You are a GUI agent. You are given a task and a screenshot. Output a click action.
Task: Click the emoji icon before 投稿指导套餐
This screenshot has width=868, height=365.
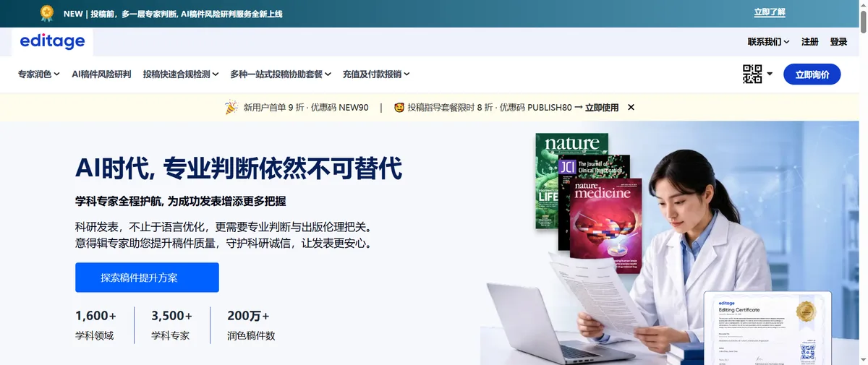399,107
